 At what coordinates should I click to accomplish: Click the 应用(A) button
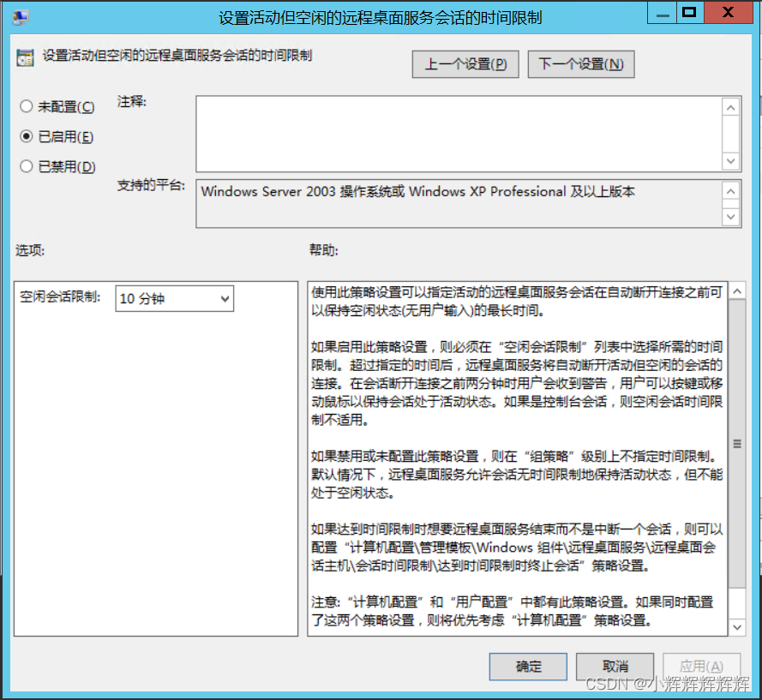click(701, 667)
